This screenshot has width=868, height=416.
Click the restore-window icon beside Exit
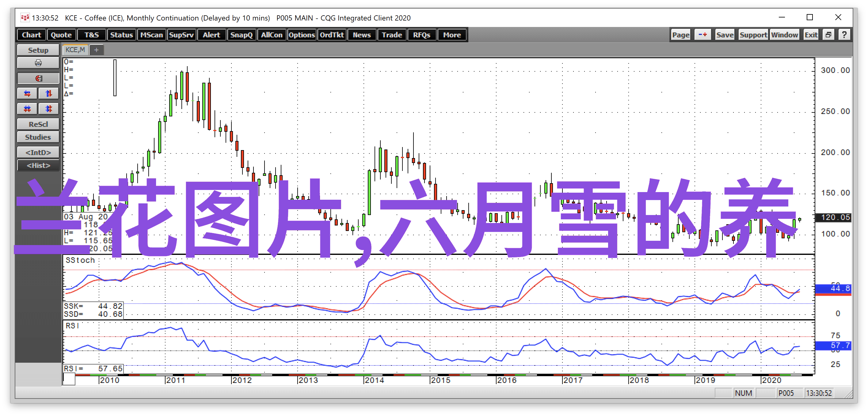tap(828, 35)
